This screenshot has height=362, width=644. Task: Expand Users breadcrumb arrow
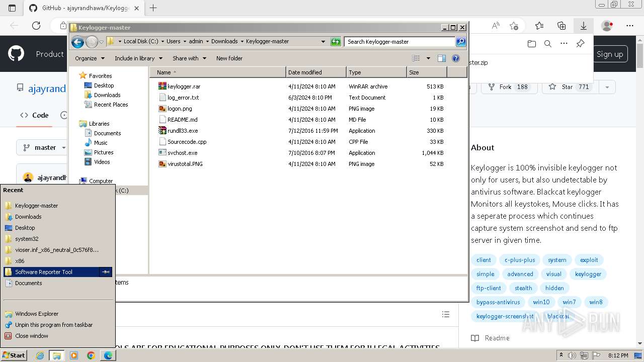(184, 42)
